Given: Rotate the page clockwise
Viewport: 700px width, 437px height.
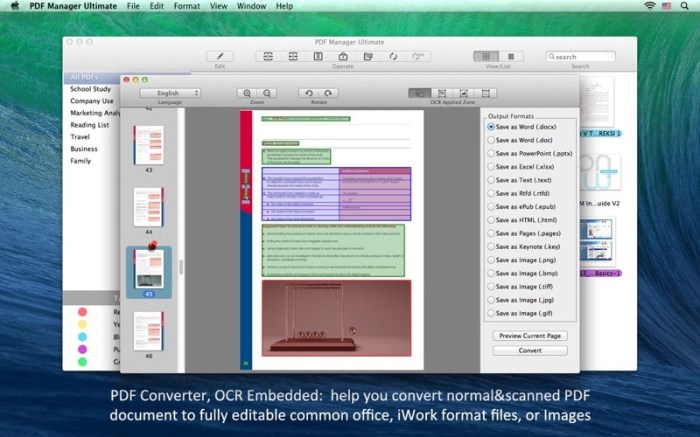Looking at the screenshot, I should click(x=328, y=93).
